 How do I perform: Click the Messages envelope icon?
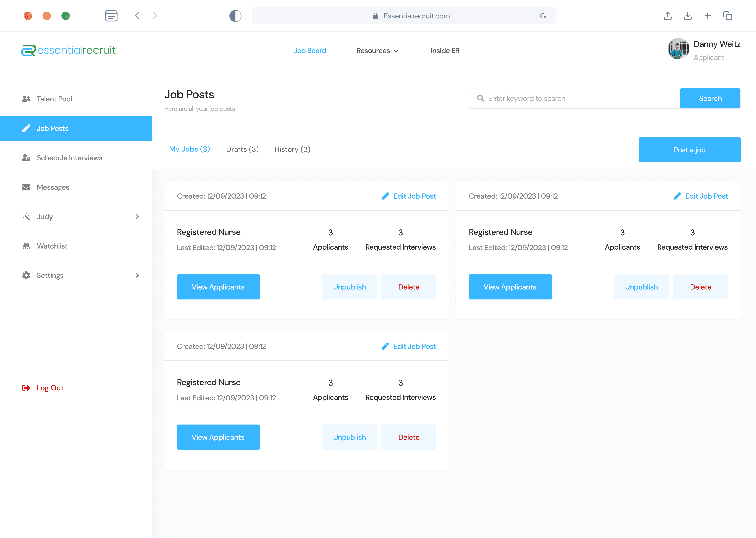[x=26, y=187]
